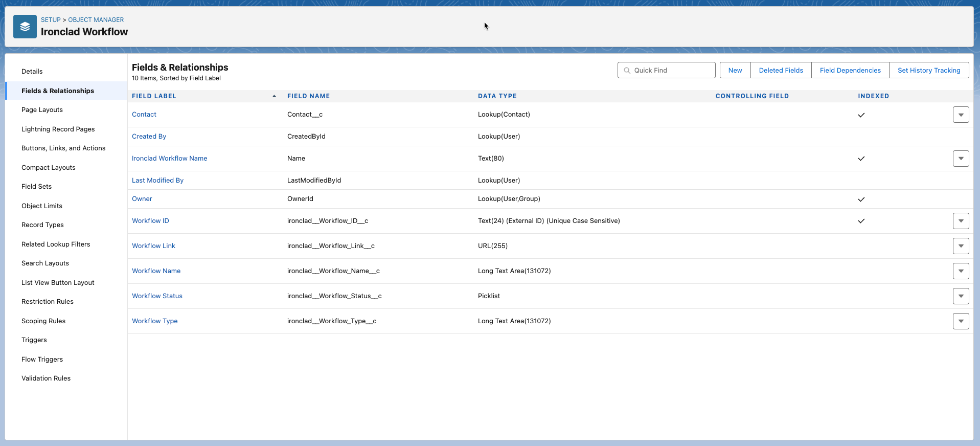Click the OwnerId field name text

tap(300, 199)
